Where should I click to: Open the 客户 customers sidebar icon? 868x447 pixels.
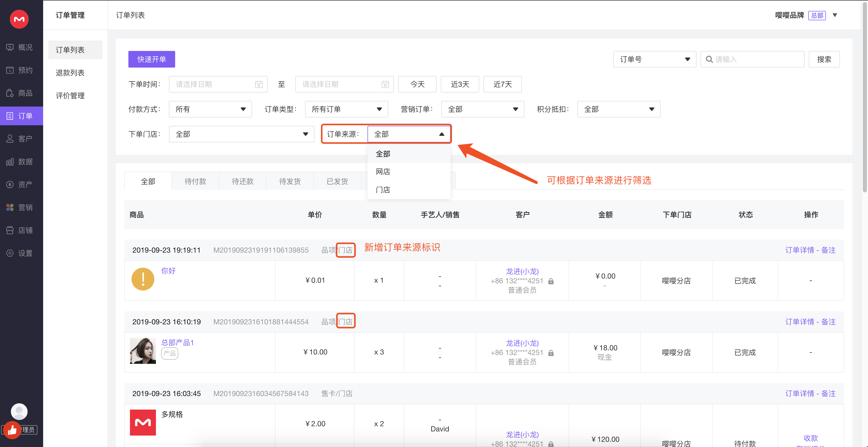(x=10, y=139)
